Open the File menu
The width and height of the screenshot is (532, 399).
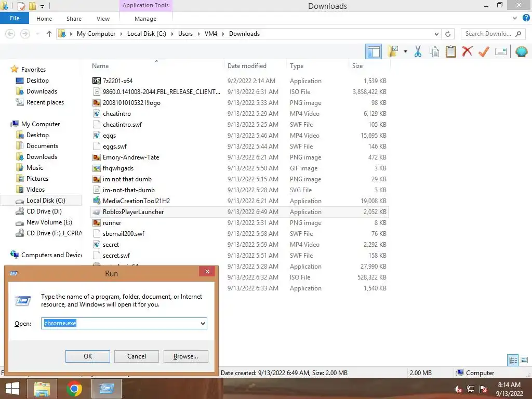point(14,18)
